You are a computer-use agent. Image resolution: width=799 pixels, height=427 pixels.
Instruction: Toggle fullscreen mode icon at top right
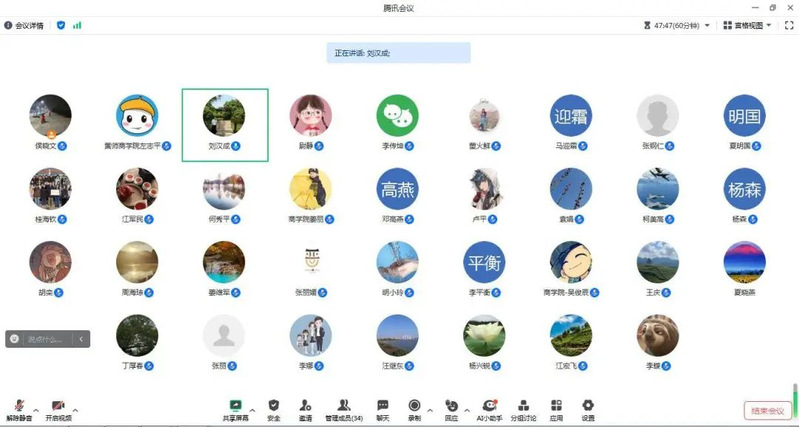click(x=788, y=25)
